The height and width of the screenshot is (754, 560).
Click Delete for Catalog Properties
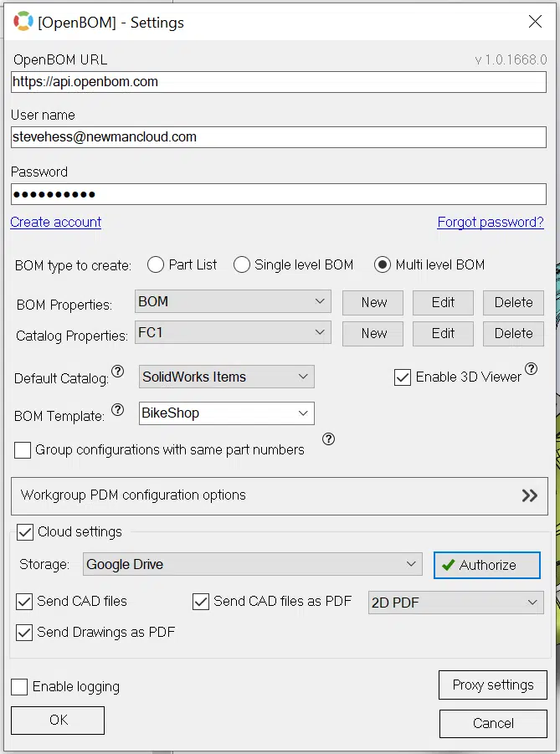pos(513,333)
